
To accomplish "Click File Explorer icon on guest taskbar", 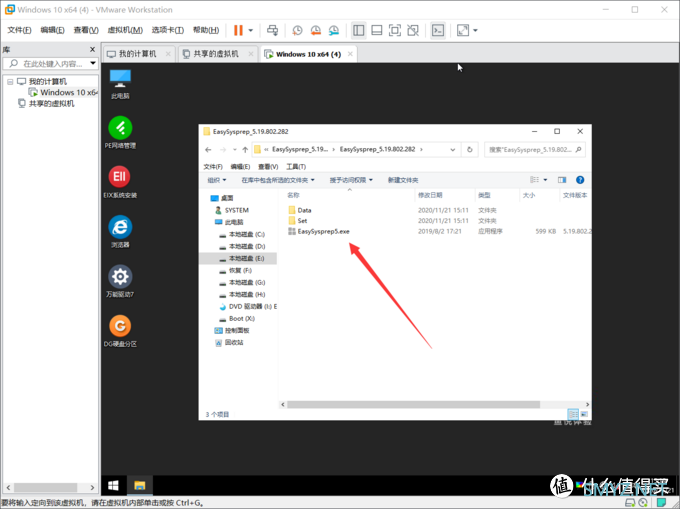I will coord(139,486).
